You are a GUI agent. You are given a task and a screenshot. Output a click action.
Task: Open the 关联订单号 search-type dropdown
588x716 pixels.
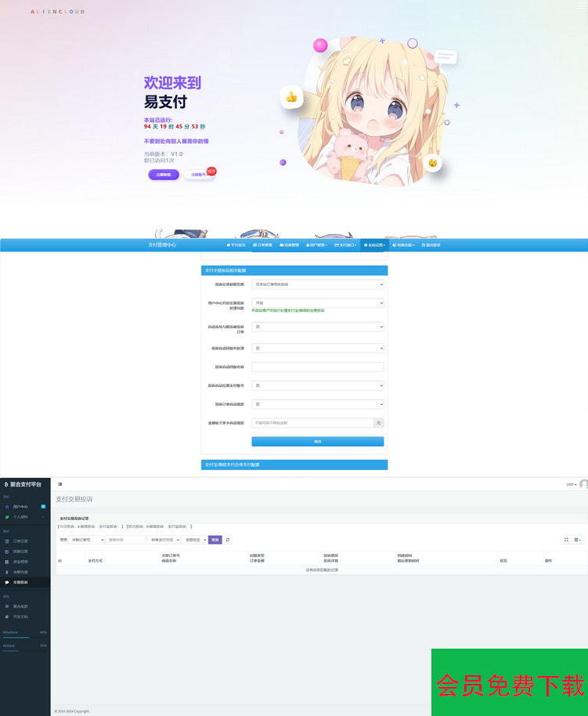(x=86, y=540)
